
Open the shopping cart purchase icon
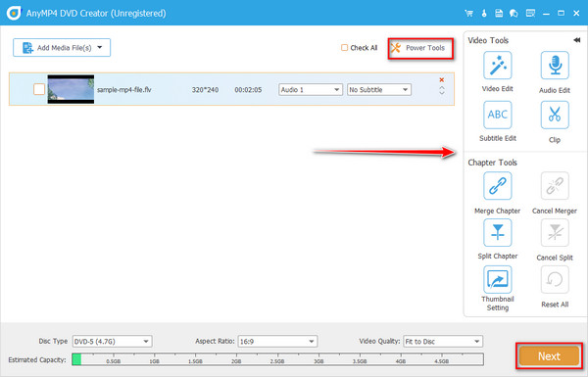(468, 13)
